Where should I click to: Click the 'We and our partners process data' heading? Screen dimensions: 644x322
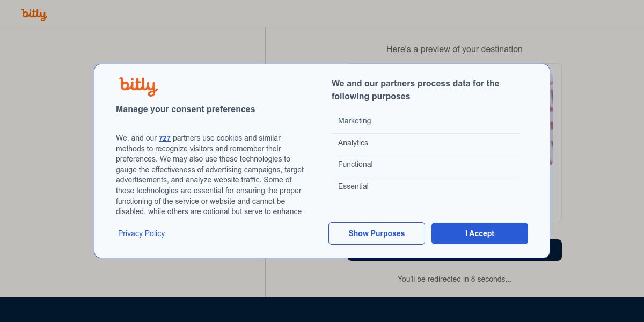(x=415, y=90)
